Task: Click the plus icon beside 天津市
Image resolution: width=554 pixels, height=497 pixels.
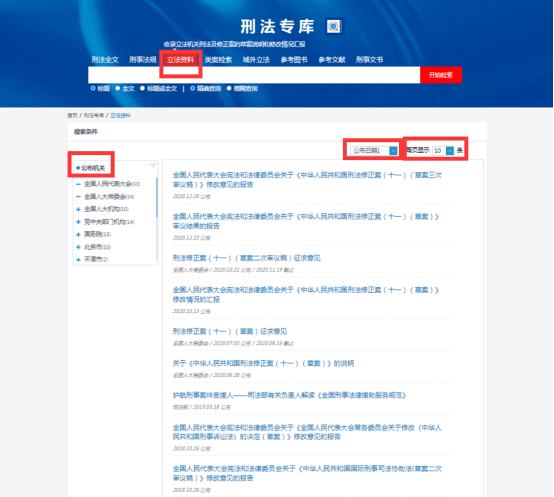Action: point(78,260)
